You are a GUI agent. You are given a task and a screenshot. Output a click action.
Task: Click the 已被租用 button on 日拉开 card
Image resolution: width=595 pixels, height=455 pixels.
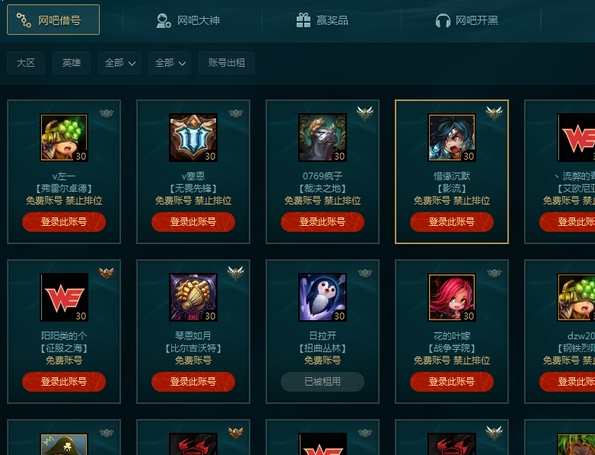click(323, 381)
